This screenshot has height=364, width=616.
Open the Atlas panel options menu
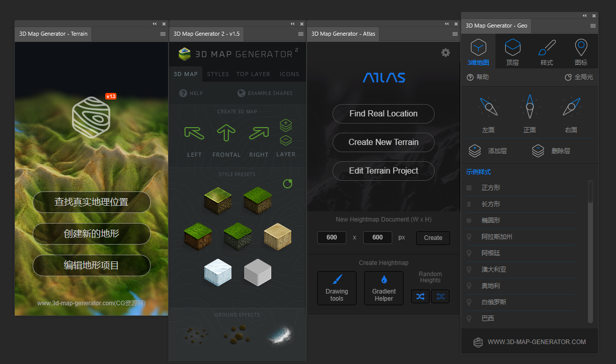pos(455,34)
